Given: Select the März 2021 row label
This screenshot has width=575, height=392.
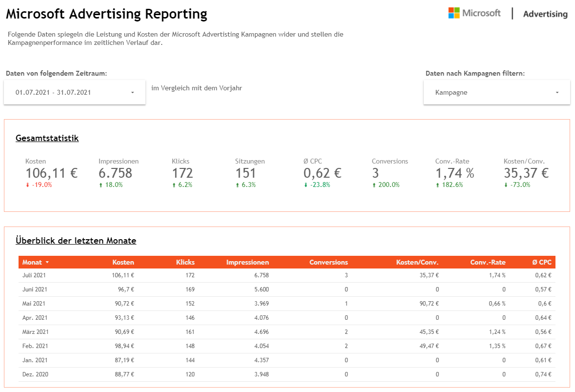Looking at the screenshot, I should click(x=36, y=332).
